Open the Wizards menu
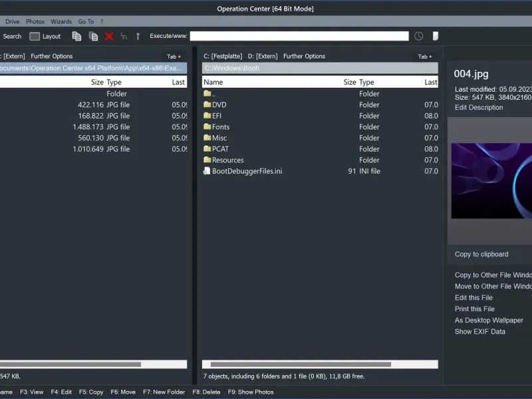This screenshot has height=399, width=532. tap(61, 21)
